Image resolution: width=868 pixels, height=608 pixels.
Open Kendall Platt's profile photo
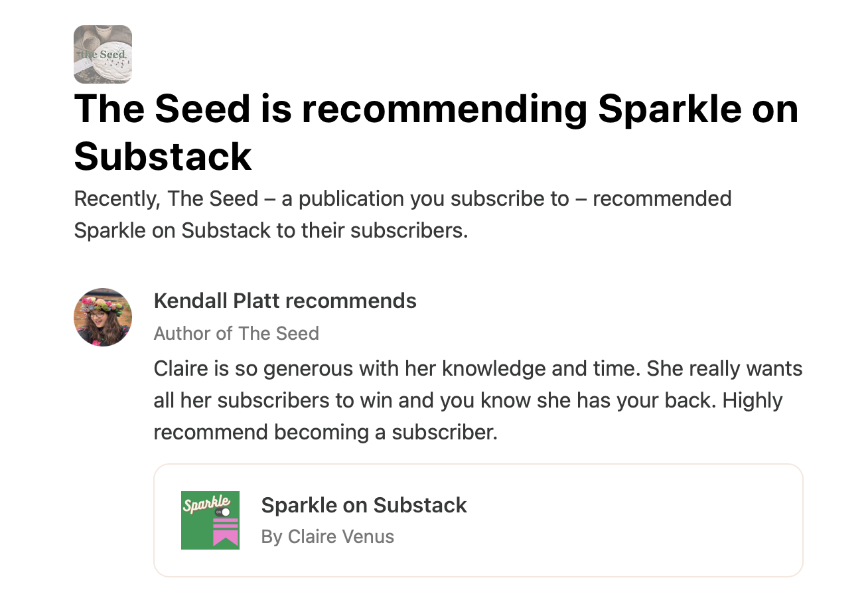tap(103, 317)
